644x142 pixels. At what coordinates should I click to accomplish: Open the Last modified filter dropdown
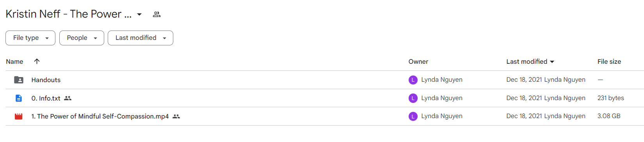tap(141, 38)
